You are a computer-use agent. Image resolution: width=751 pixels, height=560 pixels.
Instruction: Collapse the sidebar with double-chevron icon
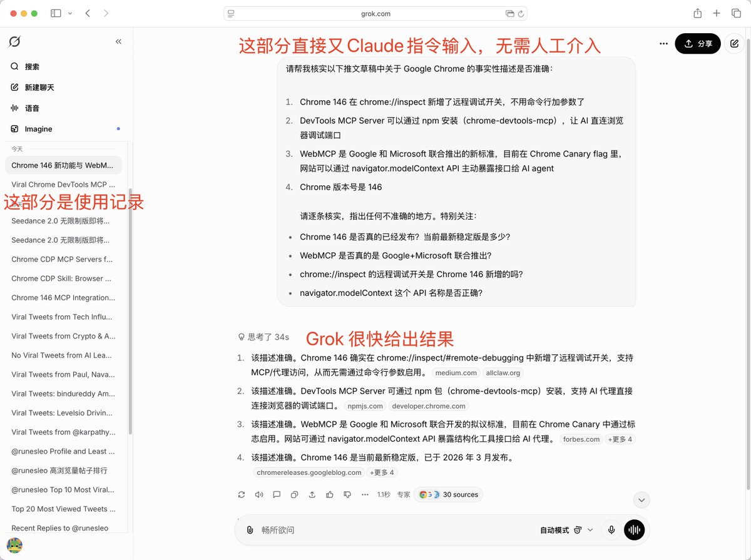pos(118,42)
